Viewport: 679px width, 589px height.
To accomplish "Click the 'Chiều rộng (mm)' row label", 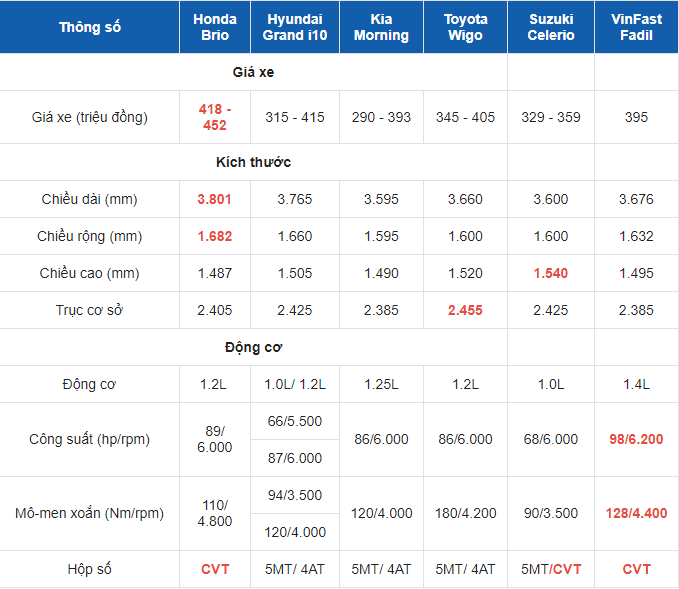I will [x=90, y=236].
